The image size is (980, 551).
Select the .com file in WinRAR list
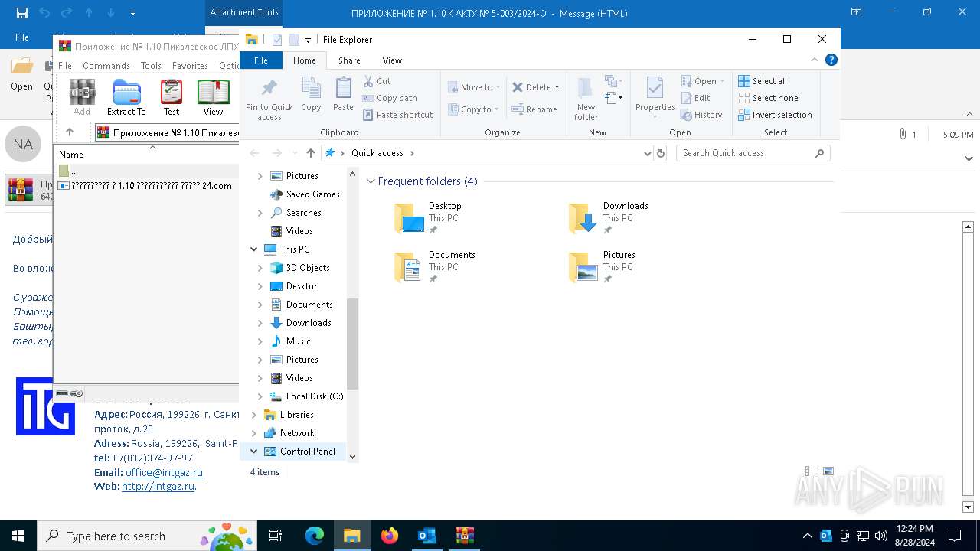coord(145,185)
